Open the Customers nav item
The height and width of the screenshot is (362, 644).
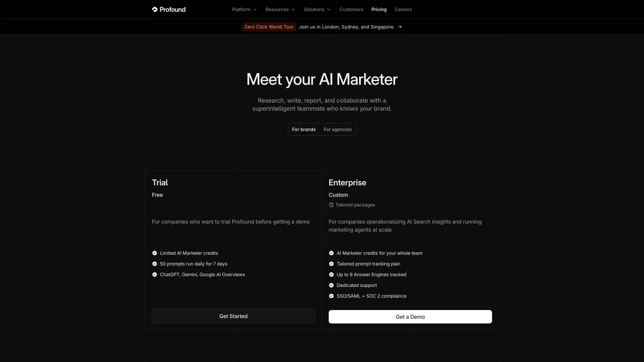pyautogui.click(x=351, y=9)
